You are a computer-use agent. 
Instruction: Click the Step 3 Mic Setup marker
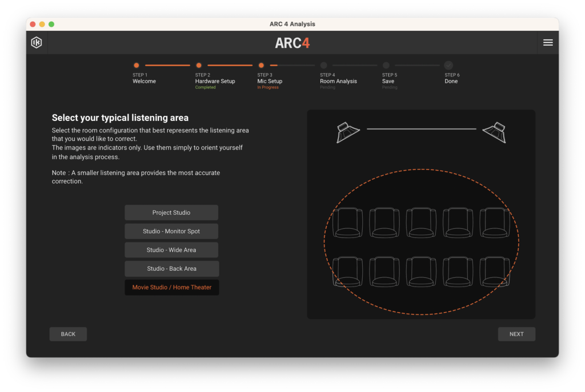tap(261, 66)
